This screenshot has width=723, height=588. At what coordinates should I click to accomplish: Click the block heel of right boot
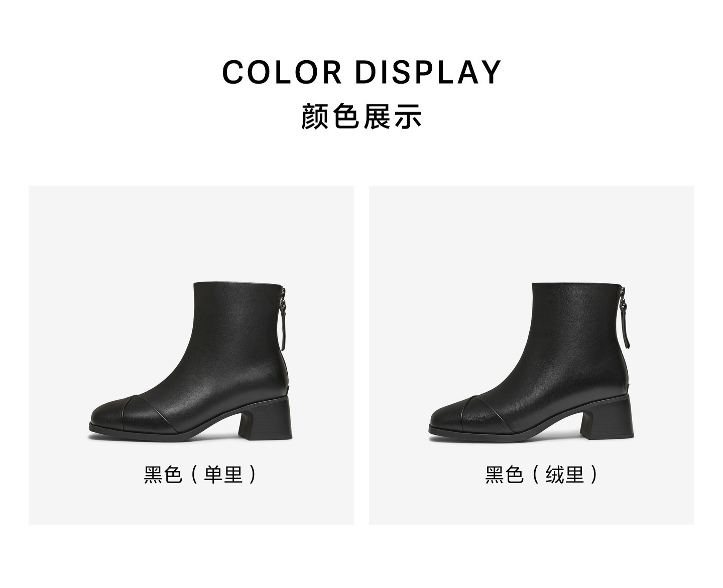point(606,419)
